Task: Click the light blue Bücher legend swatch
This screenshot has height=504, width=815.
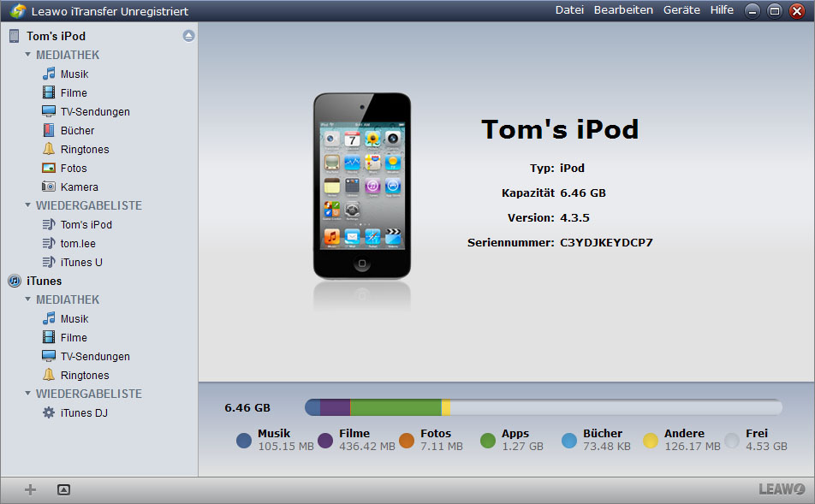Action: tap(569, 441)
